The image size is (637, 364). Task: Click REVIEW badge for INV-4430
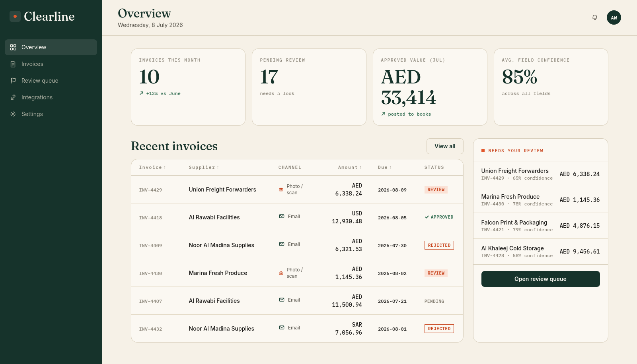pos(436,273)
